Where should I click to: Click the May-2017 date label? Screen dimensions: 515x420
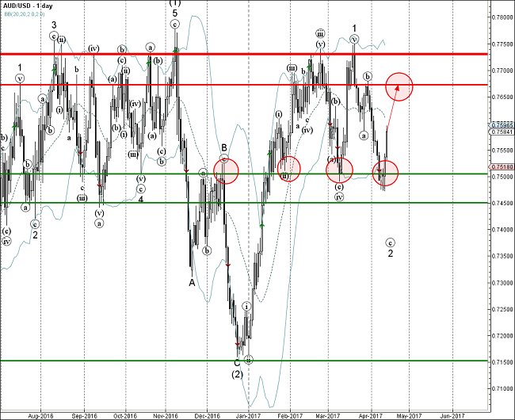[x=410, y=414]
